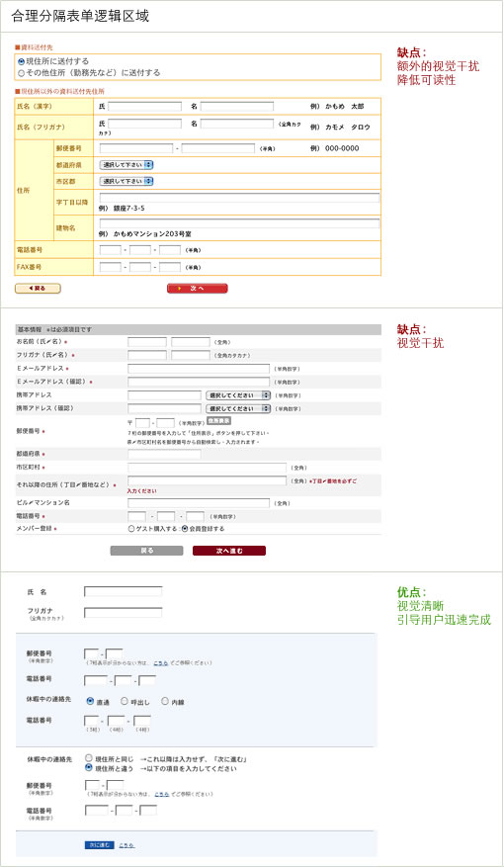Click the 基本情報 gray section header
504x867 pixels.
click(x=198, y=329)
